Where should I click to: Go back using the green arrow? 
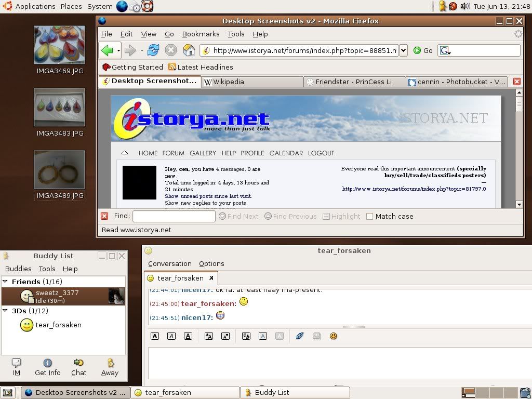(107, 50)
